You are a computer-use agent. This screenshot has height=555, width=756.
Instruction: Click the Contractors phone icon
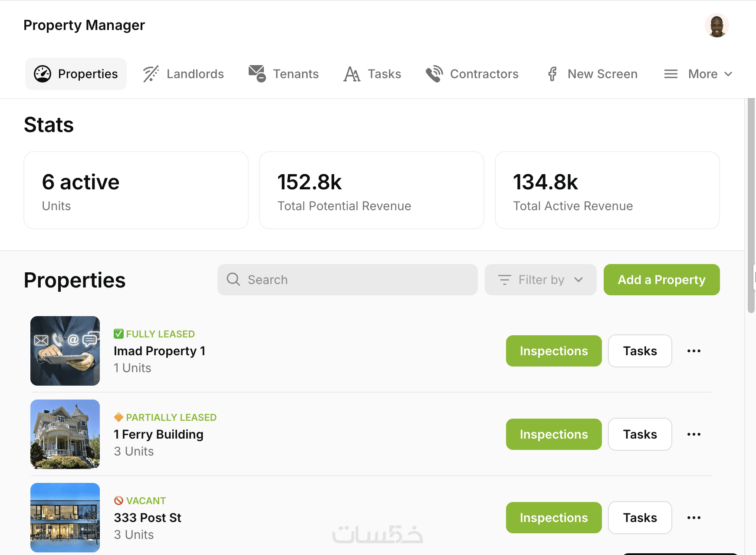434,74
